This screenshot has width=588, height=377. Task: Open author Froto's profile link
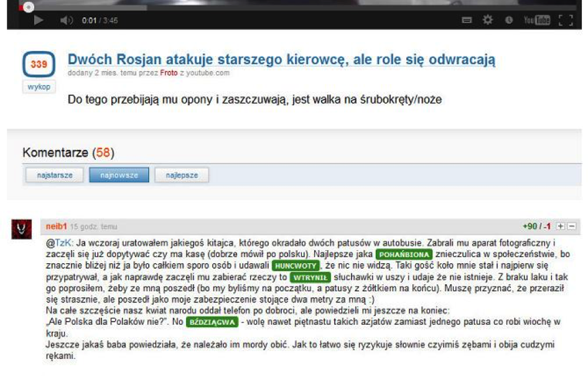click(x=169, y=73)
